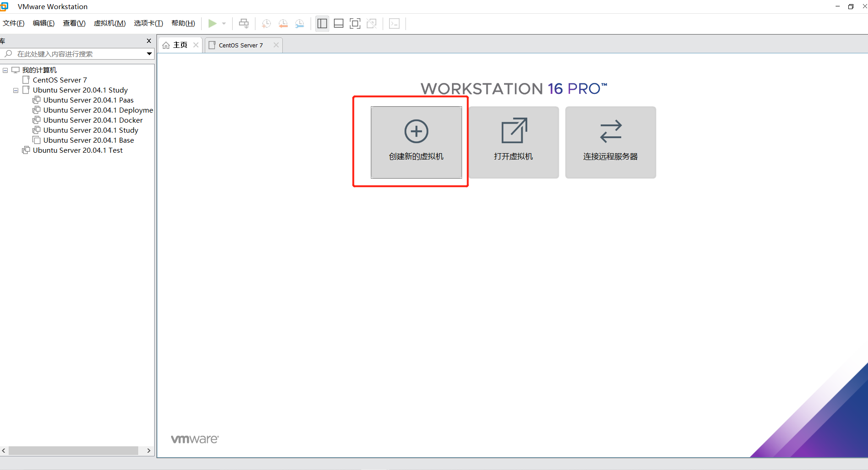Collapse the Ubuntu Server 20.04.1 Study tree node
Viewport: 868px width, 470px height.
16,90
